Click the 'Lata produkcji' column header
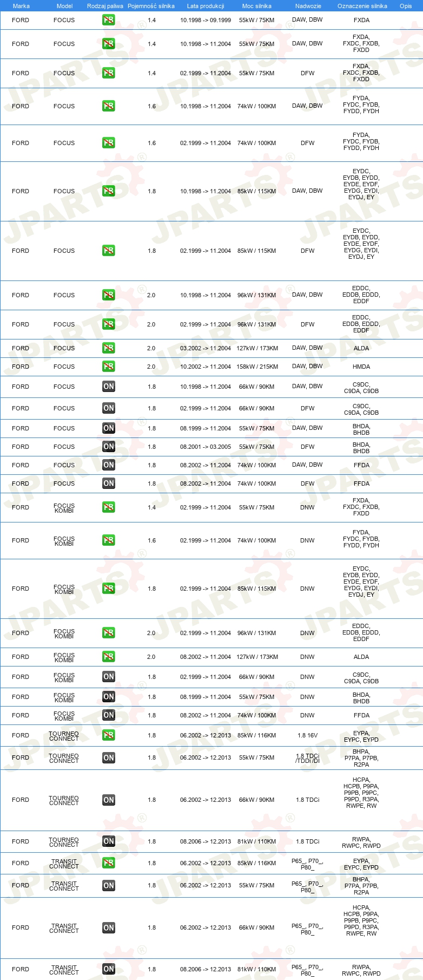The height and width of the screenshot is (980, 423). tap(206, 6)
